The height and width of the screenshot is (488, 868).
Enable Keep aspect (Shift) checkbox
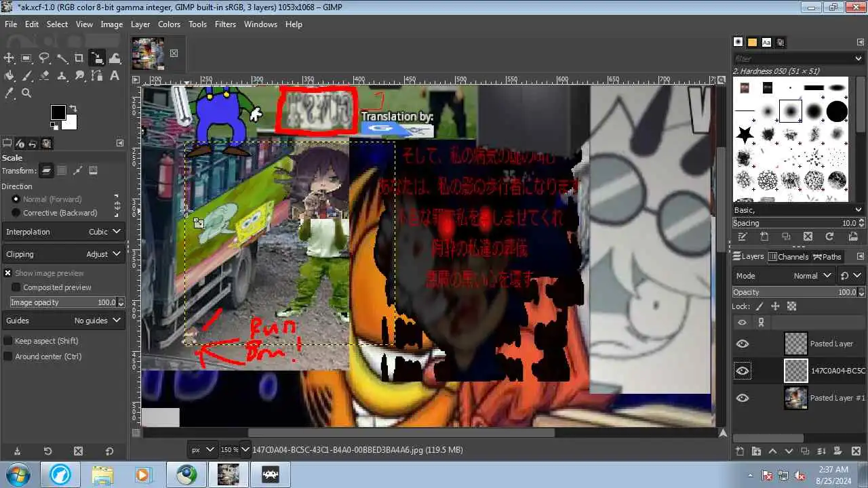tap(8, 341)
